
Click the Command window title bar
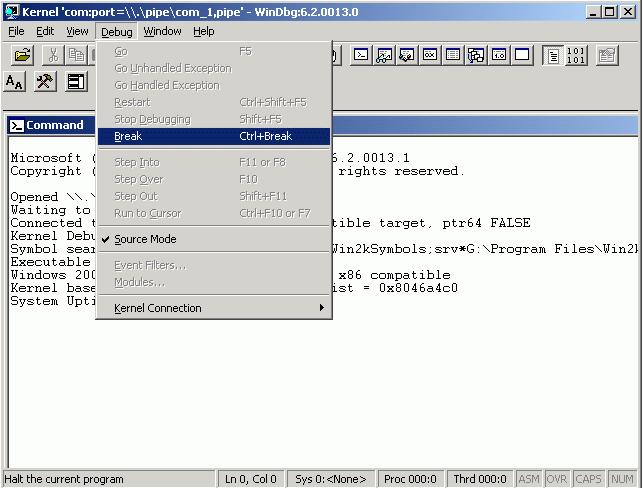click(x=323, y=126)
